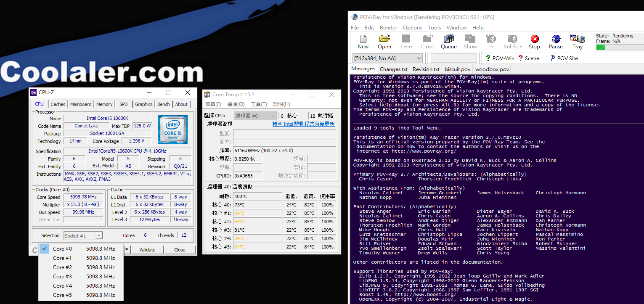Open the File menu in POV-Ray
The width and height of the screenshot is (644, 304).
(355, 27)
